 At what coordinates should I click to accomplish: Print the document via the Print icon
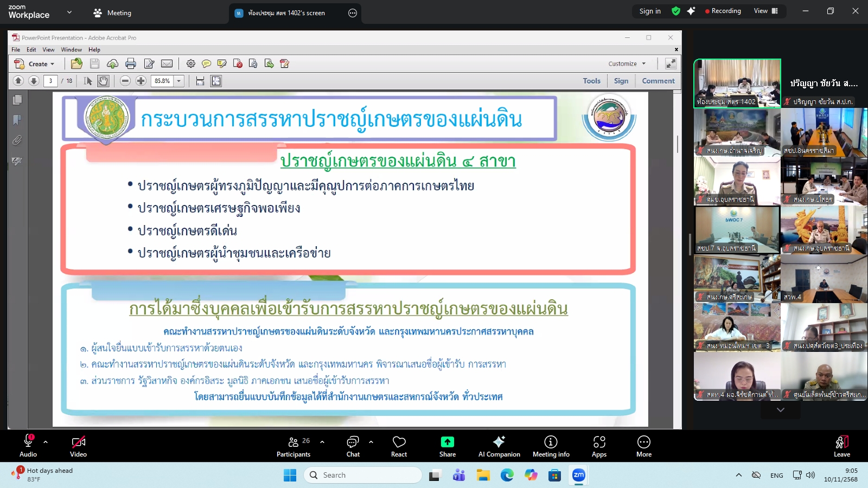click(x=130, y=63)
